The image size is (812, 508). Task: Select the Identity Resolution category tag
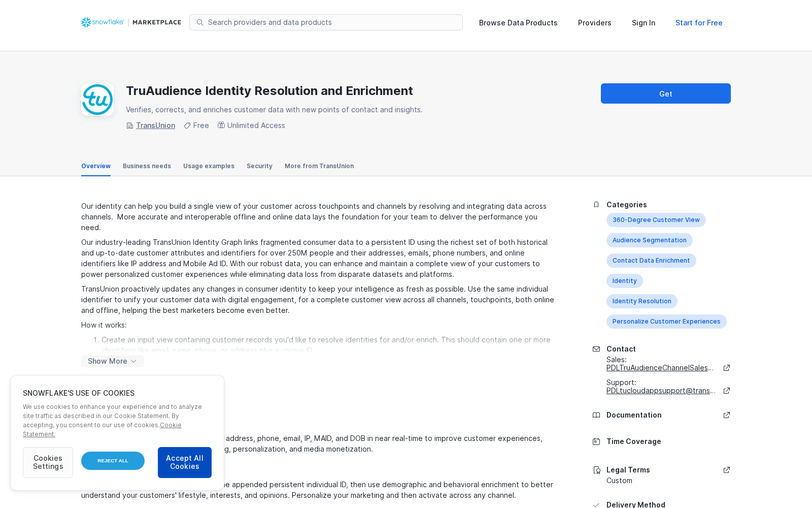[642, 301]
